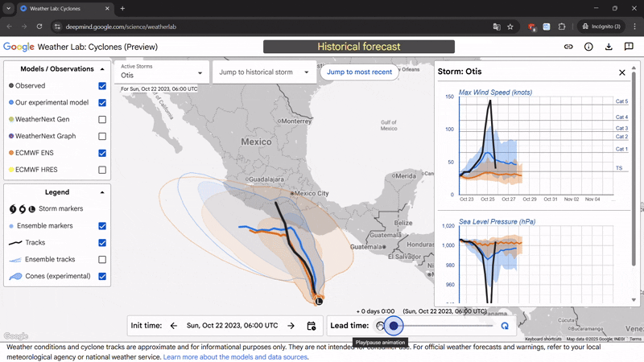
Task: Collapse the Legend panel
Action: coord(102,192)
